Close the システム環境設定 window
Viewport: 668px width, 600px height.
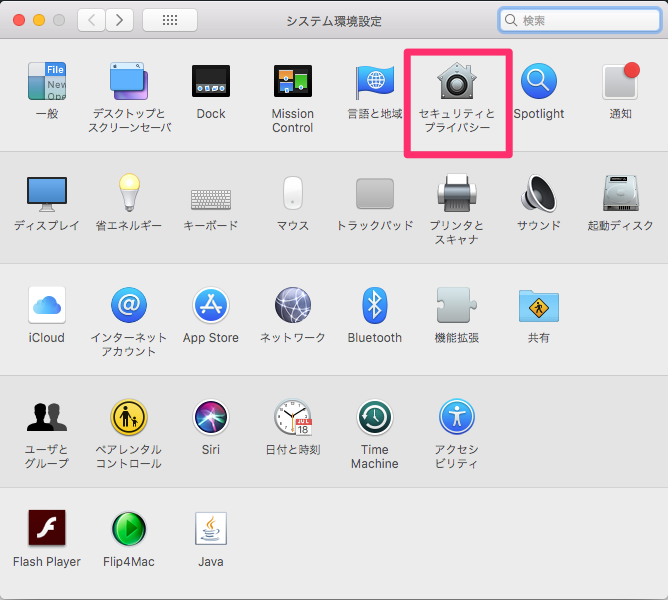(x=19, y=20)
